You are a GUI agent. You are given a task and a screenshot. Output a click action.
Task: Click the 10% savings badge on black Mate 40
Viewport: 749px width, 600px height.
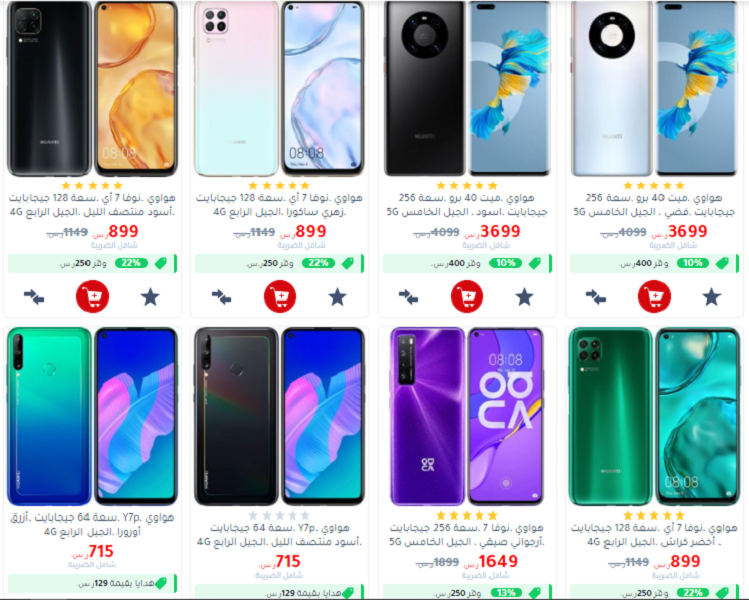[x=505, y=263]
